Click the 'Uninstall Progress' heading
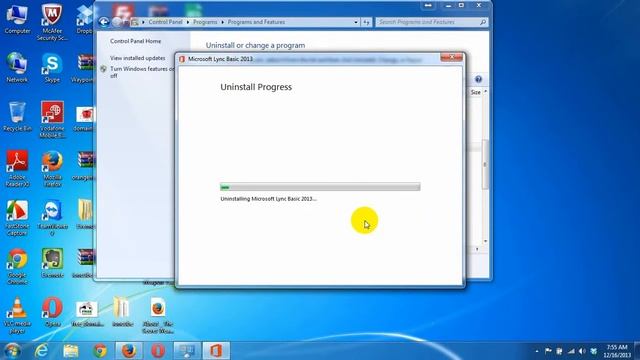Screen dimensions: 640x360 coord(256,87)
